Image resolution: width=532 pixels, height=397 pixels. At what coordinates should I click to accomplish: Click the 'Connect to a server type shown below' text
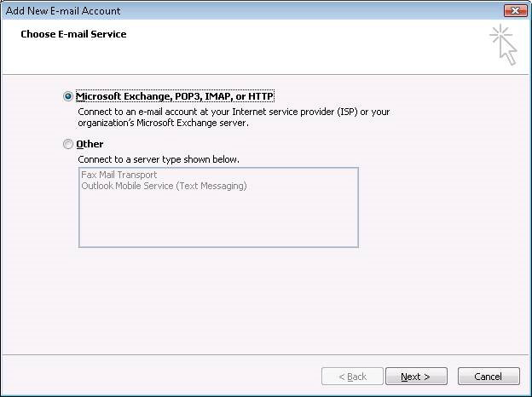(x=159, y=159)
